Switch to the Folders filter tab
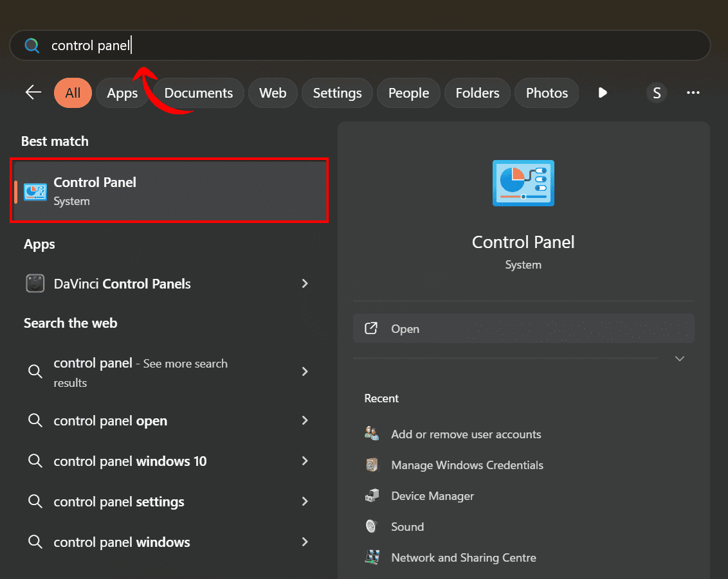Screen dimensions: 728x579 coord(477,93)
